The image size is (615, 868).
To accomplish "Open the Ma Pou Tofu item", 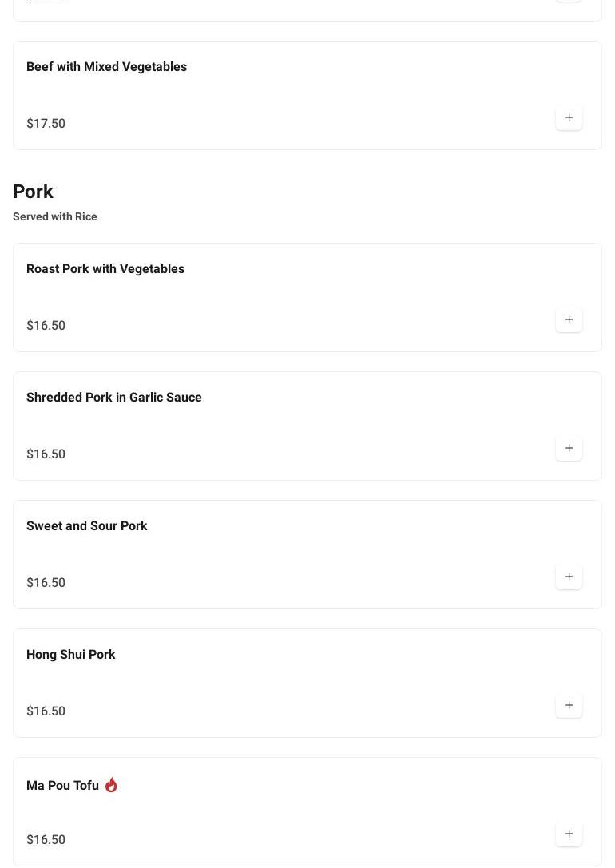I will point(62,786).
